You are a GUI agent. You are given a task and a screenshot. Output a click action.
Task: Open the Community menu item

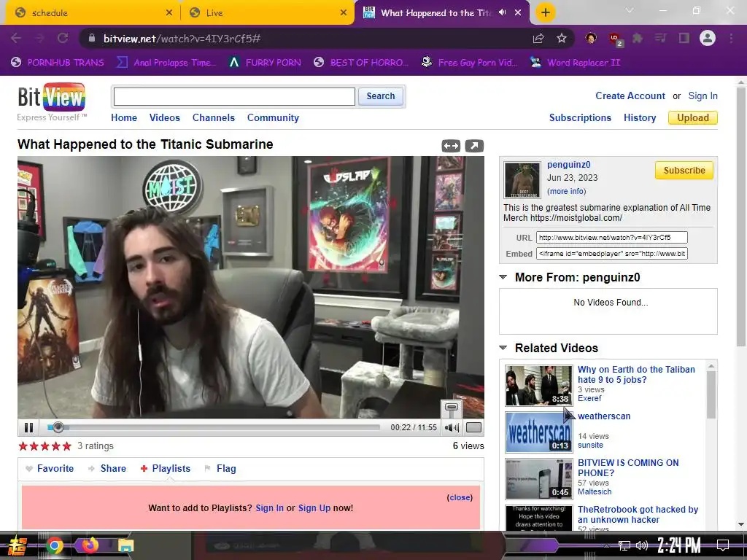[x=273, y=117]
